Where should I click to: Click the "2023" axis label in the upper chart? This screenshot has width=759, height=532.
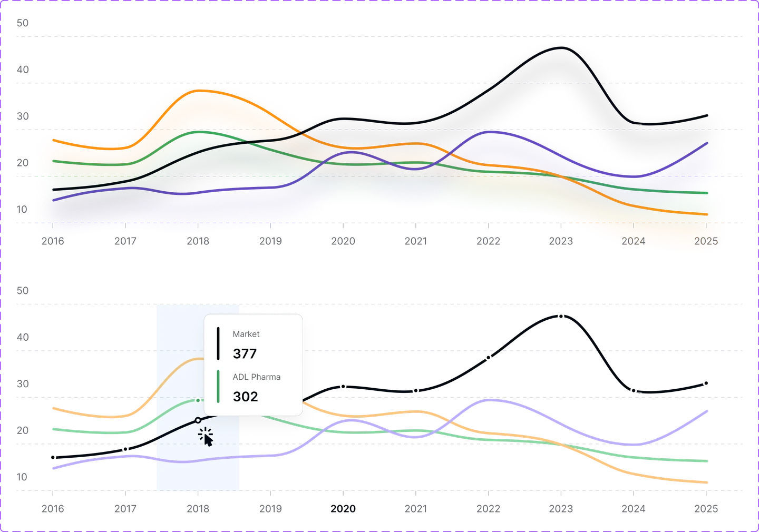(x=561, y=241)
